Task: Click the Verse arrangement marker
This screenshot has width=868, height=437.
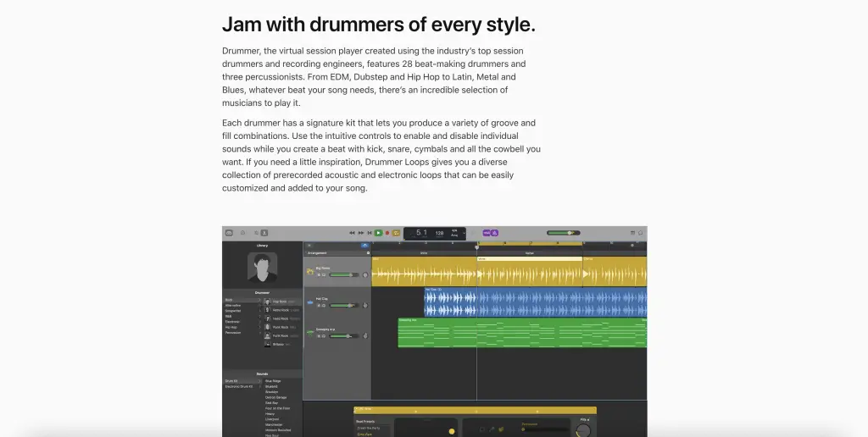Action: click(x=529, y=252)
